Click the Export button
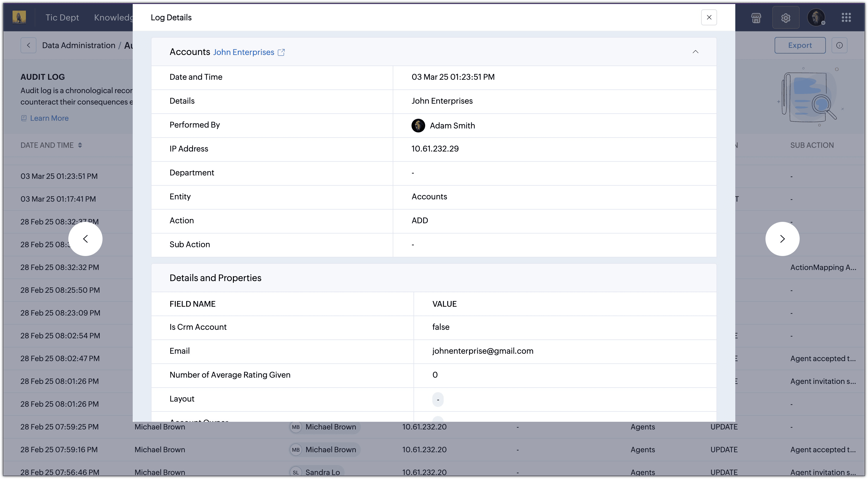Viewport: 868px width, 479px height. 800,45
